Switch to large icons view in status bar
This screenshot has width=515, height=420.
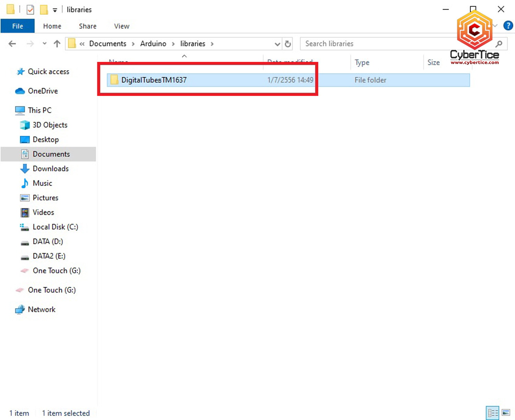[506, 412]
